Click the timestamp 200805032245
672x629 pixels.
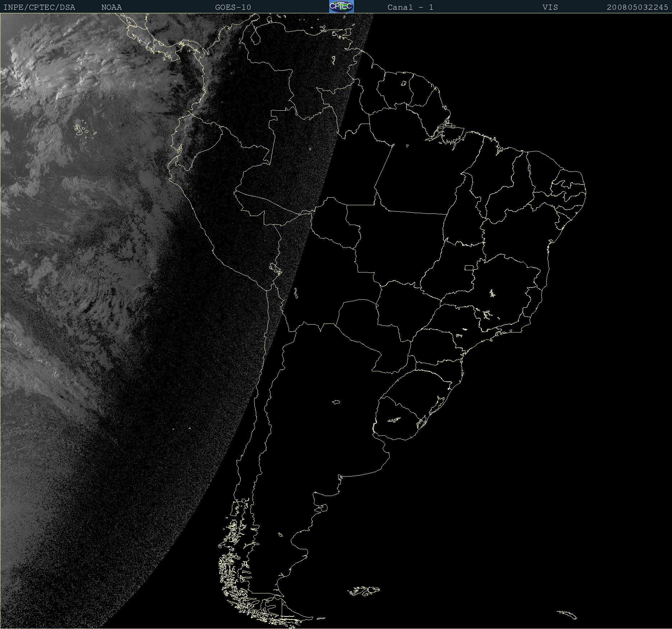click(638, 7)
